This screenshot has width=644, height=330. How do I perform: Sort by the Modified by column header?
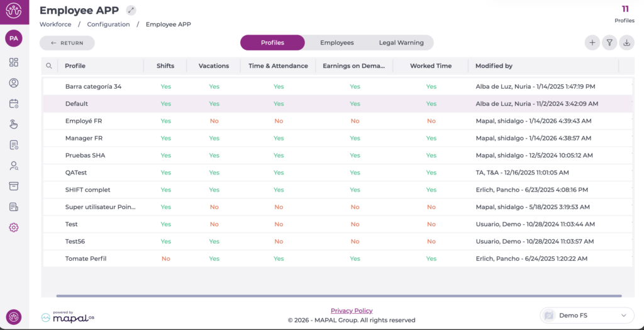(494, 65)
